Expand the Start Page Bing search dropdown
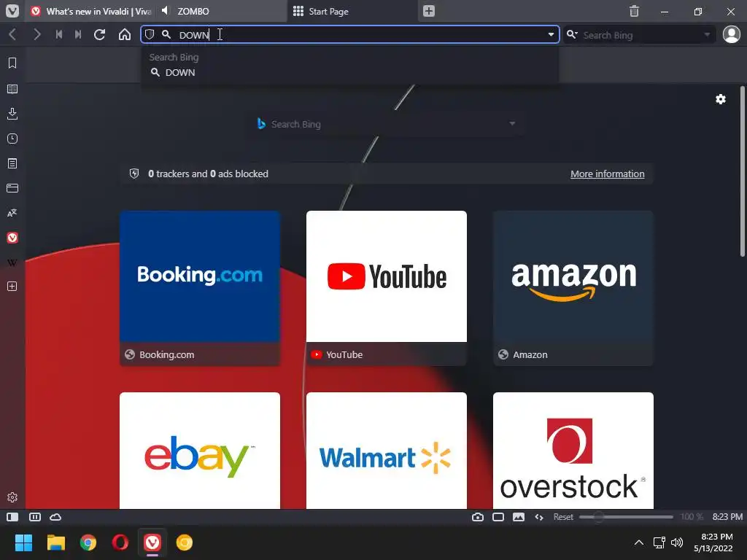 [x=512, y=124]
